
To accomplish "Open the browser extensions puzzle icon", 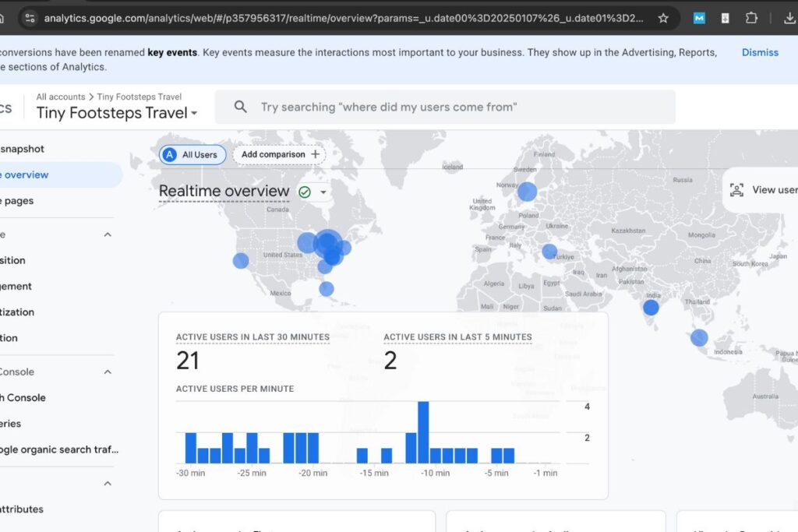I will tap(751, 18).
